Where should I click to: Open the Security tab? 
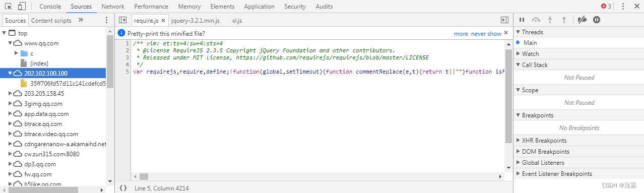[x=295, y=7]
